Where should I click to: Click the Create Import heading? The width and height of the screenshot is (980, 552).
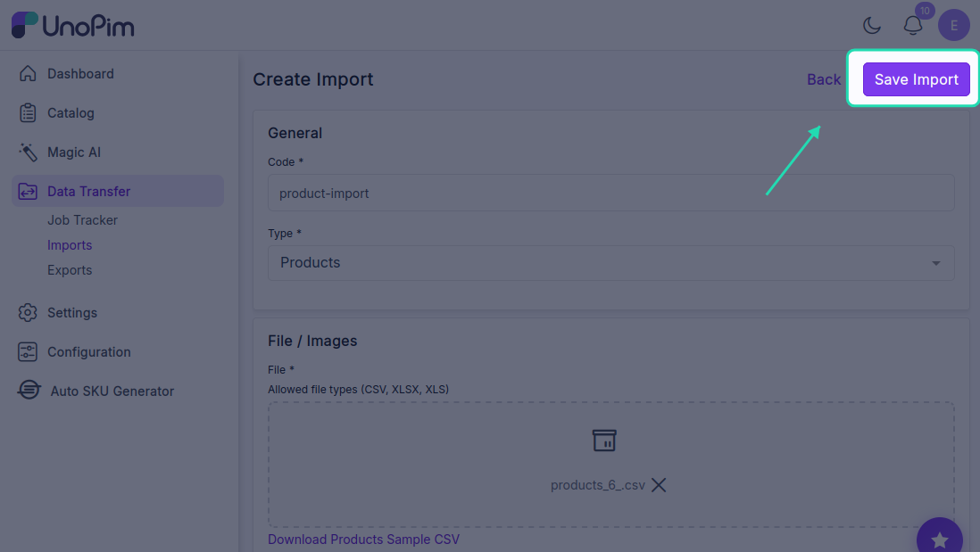(313, 79)
